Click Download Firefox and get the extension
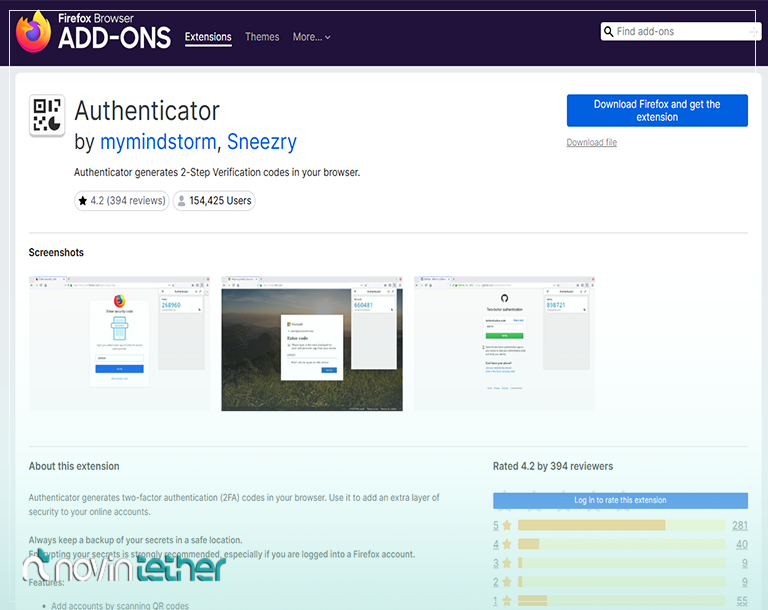Viewport: 768px width, 610px height. pyautogui.click(x=657, y=111)
